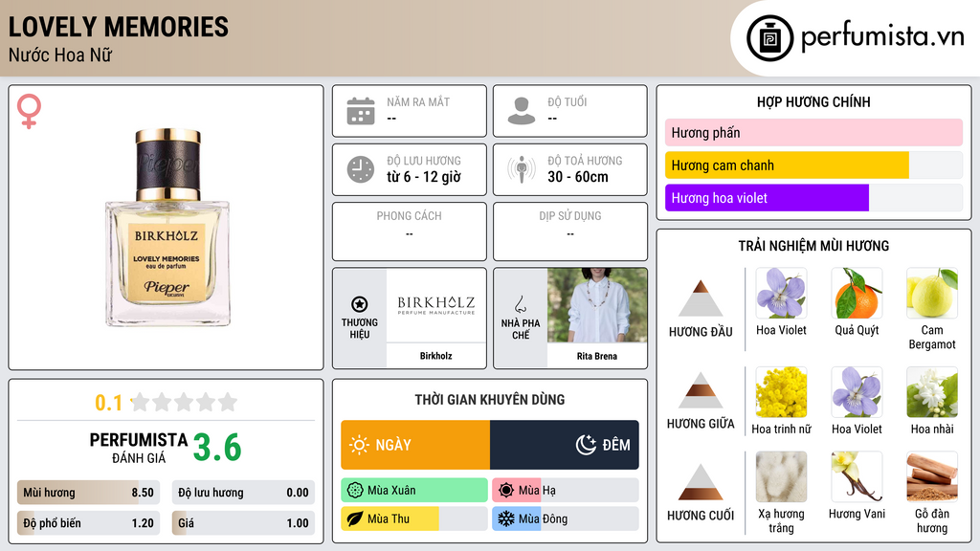
Task: Click the Hợp Hương Chính heading
Action: [x=813, y=101]
